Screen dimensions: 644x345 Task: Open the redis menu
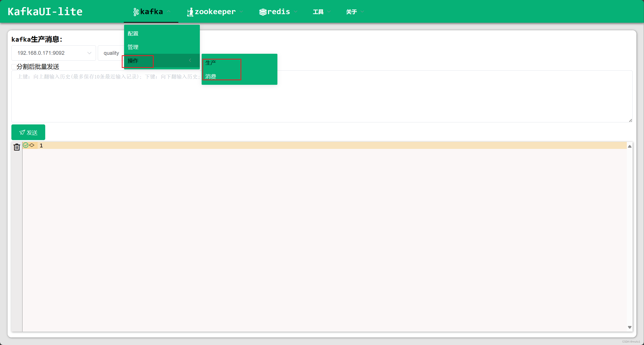tap(278, 12)
